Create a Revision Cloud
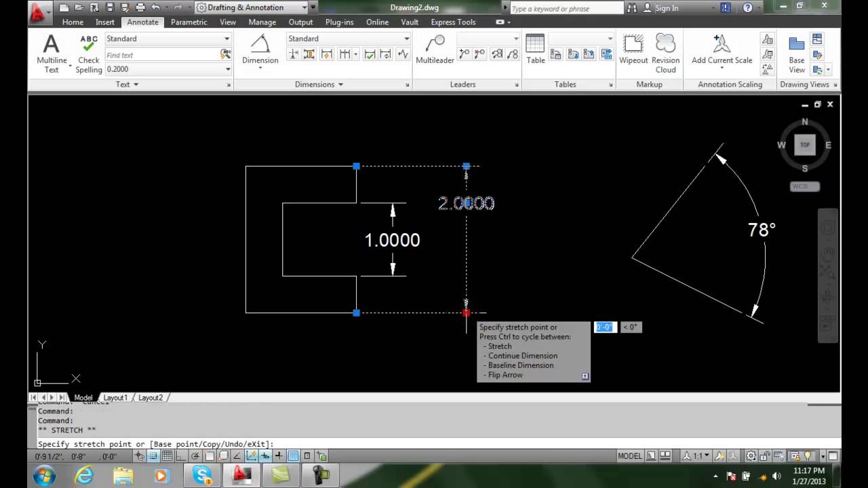The image size is (868, 488). [x=665, y=54]
